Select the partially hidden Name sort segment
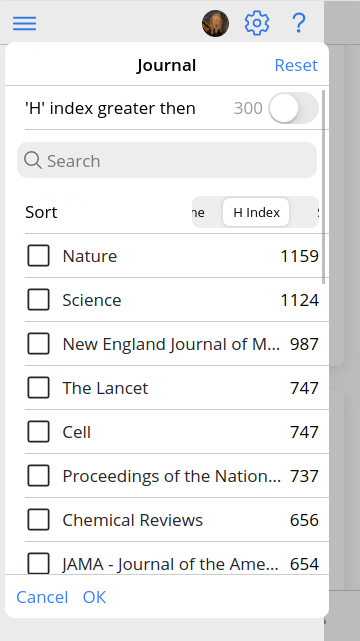Screen dimensions: 360x641 [x=199, y=213]
